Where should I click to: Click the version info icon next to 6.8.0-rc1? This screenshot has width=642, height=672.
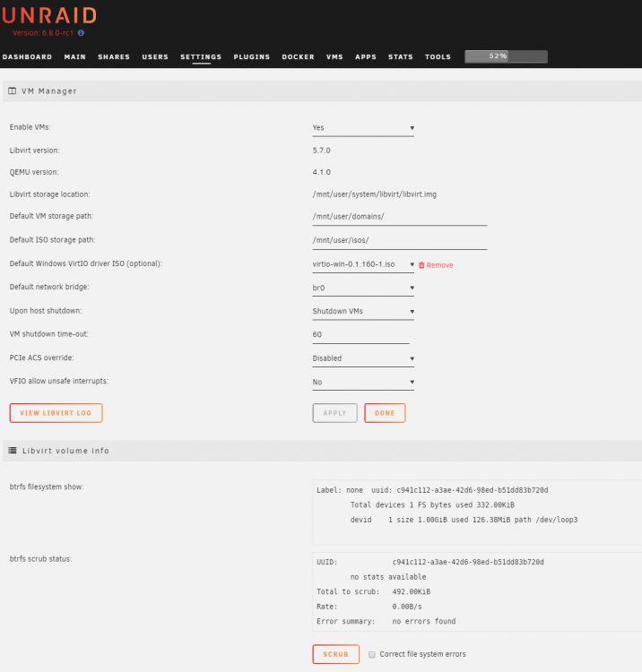click(x=81, y=33)
